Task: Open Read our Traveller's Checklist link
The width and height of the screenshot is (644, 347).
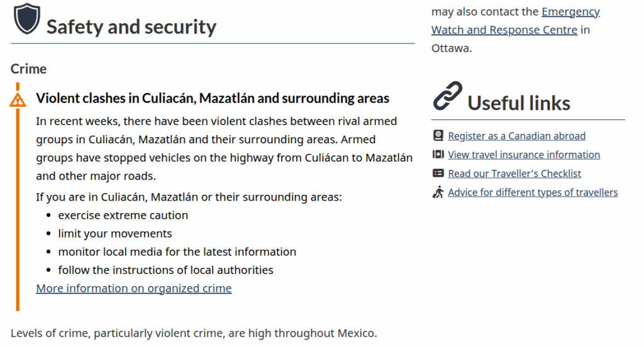Action: [x=514, y=173]
